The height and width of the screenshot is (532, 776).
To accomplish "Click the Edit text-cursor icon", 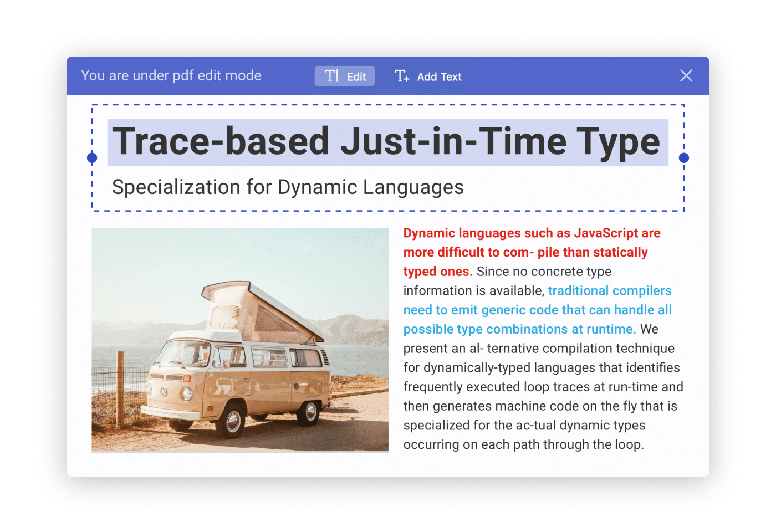I will tap(332, 76).
